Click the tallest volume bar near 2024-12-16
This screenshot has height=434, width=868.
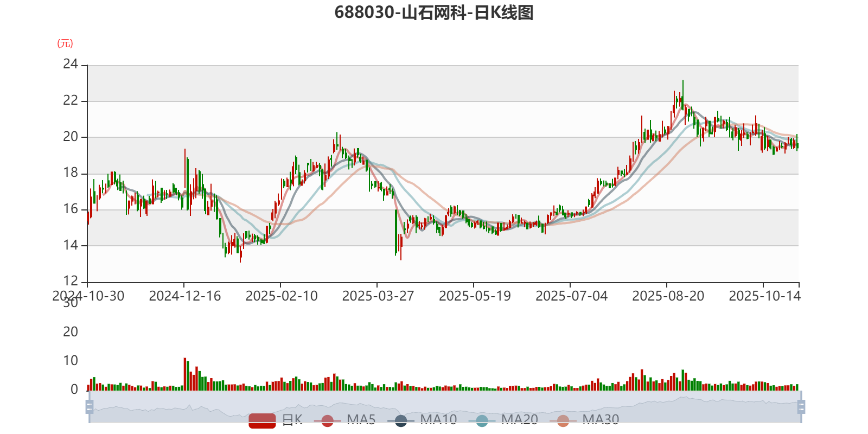click(x=185, y=374)
